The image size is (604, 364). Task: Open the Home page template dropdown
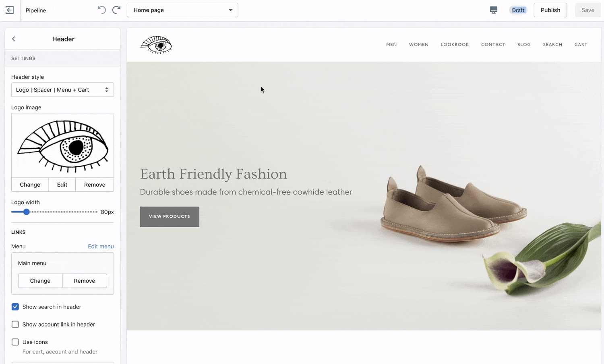(182, 10)
